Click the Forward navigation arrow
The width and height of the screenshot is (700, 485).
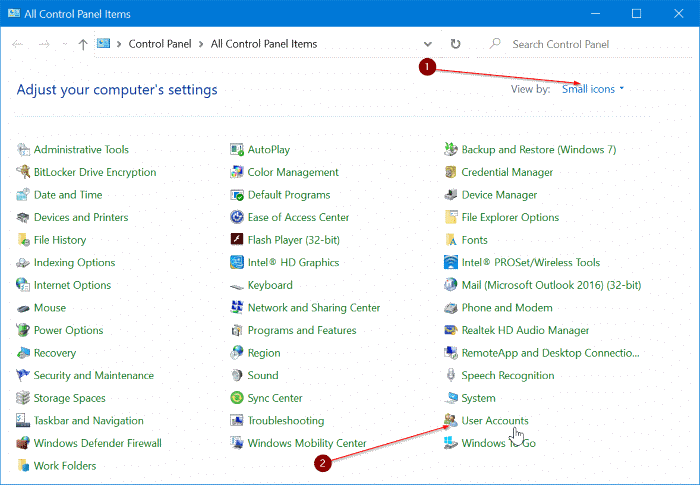[x=44, y=44]
